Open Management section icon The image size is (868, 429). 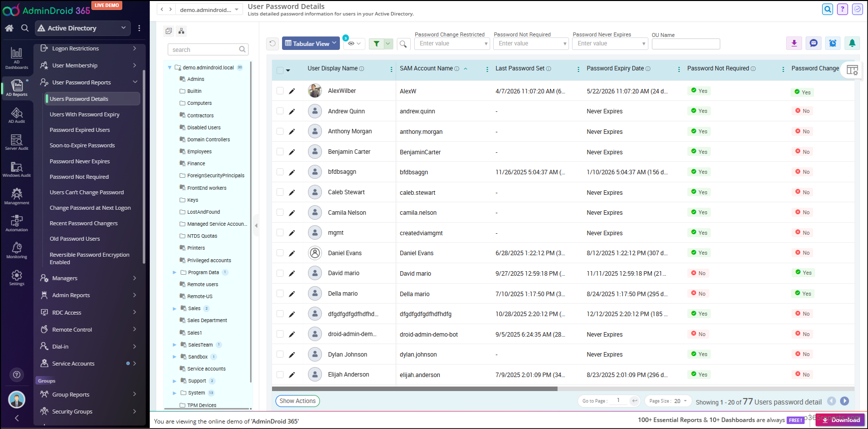pyautogui.click(x=16, y=196)
